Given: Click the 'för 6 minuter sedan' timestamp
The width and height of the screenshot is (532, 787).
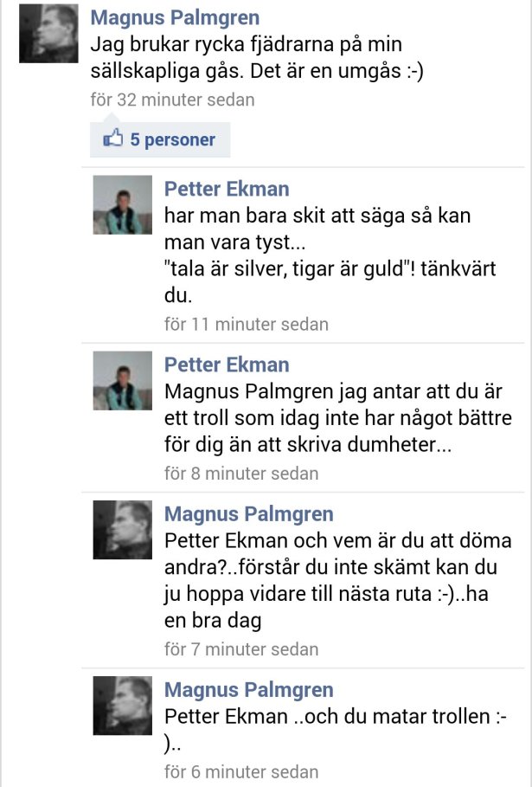Looking at the screenshot, I should tap(241, 771).
